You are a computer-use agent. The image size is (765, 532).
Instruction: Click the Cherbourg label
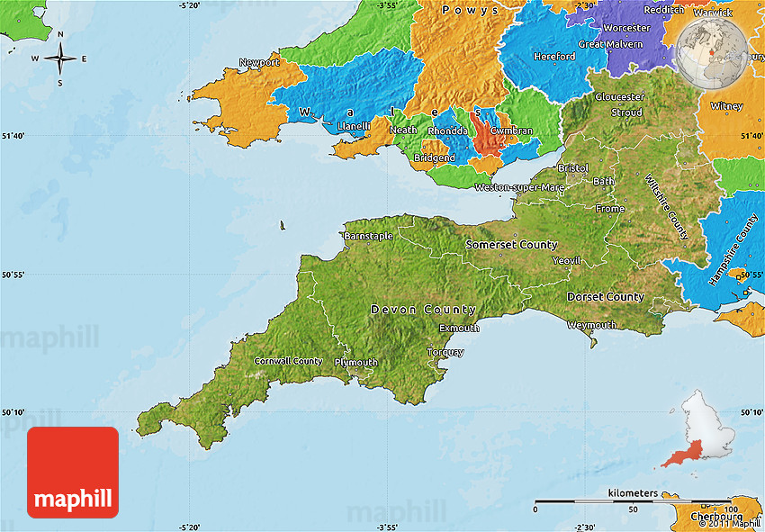tap(715, 518)
